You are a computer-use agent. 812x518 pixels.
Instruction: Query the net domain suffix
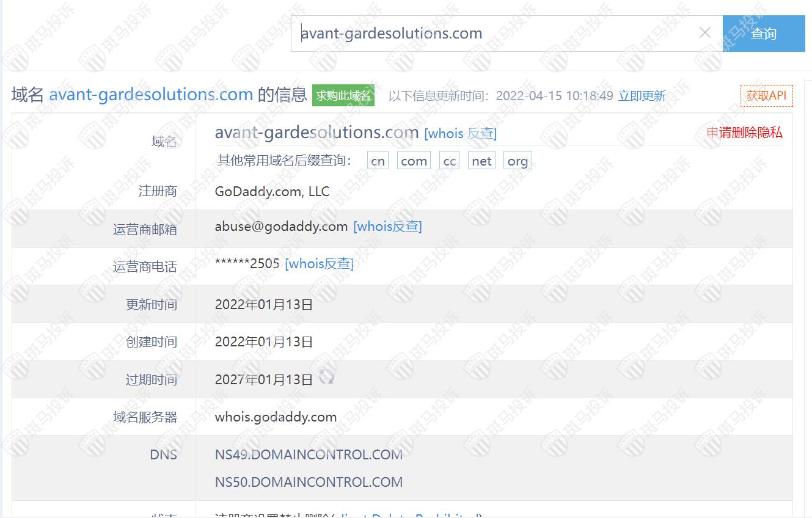point(481,161)
